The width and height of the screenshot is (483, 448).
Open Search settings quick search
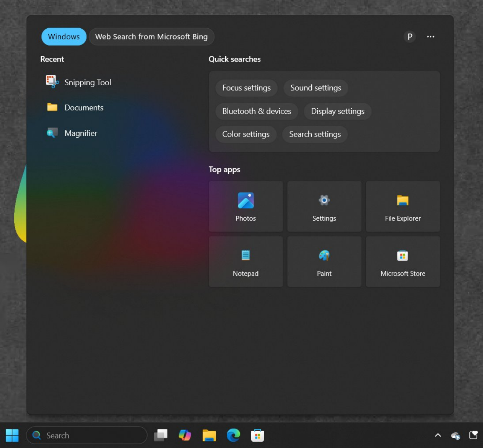(x=315, y=134)
